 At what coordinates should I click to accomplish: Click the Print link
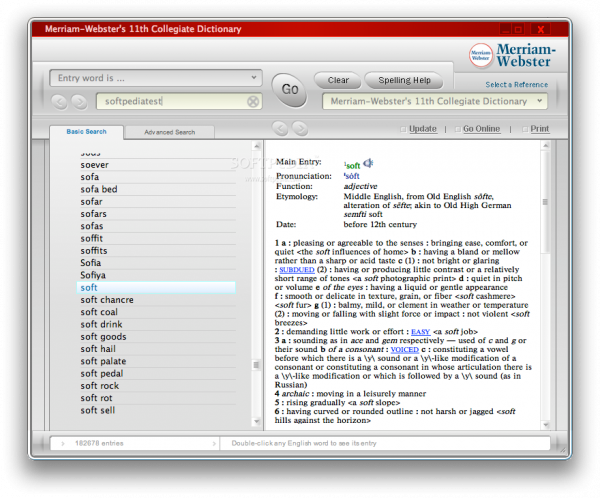pos(540,129)
